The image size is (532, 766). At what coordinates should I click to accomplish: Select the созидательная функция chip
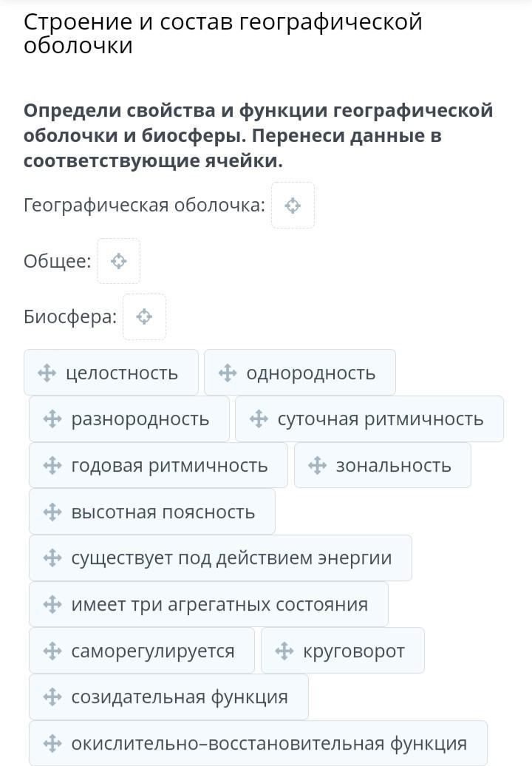[179, 696]
